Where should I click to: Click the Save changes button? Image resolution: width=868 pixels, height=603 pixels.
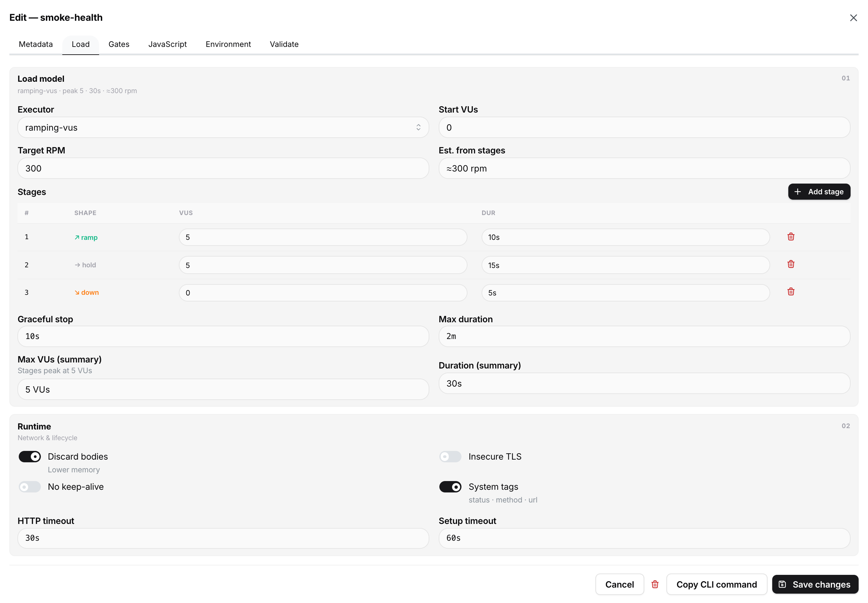815,585
